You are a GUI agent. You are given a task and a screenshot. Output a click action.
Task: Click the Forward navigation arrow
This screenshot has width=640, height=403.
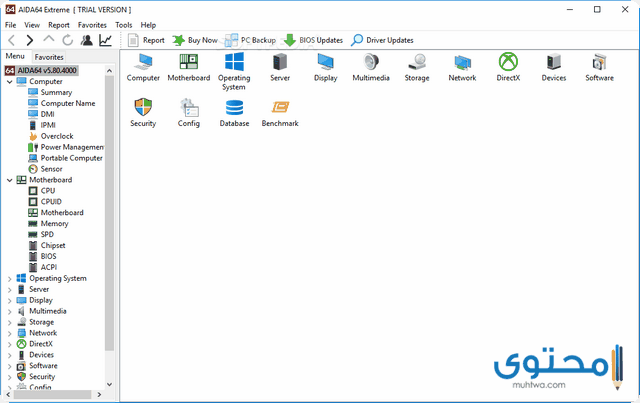point(29,40)
